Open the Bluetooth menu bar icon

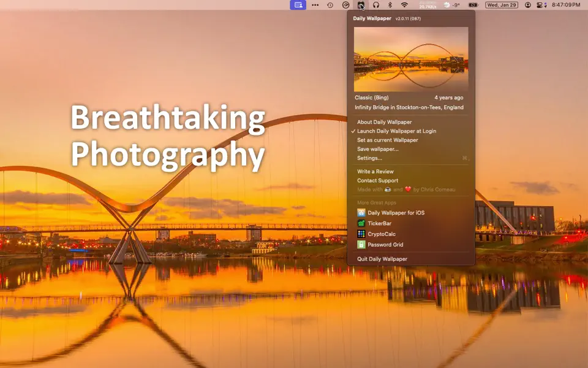click(388, 5)
